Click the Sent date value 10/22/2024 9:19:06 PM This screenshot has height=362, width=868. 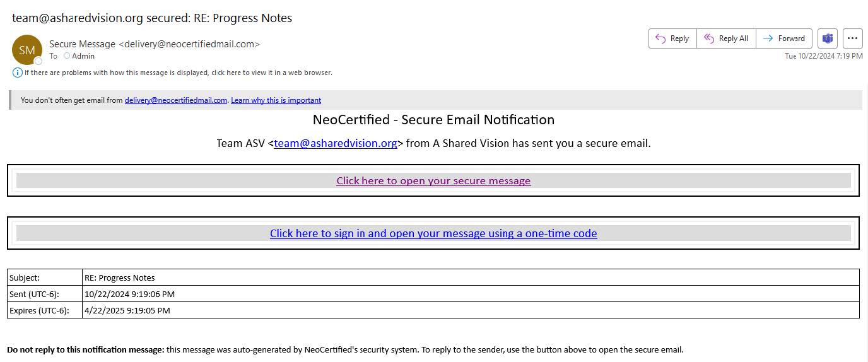coord(129,294)
